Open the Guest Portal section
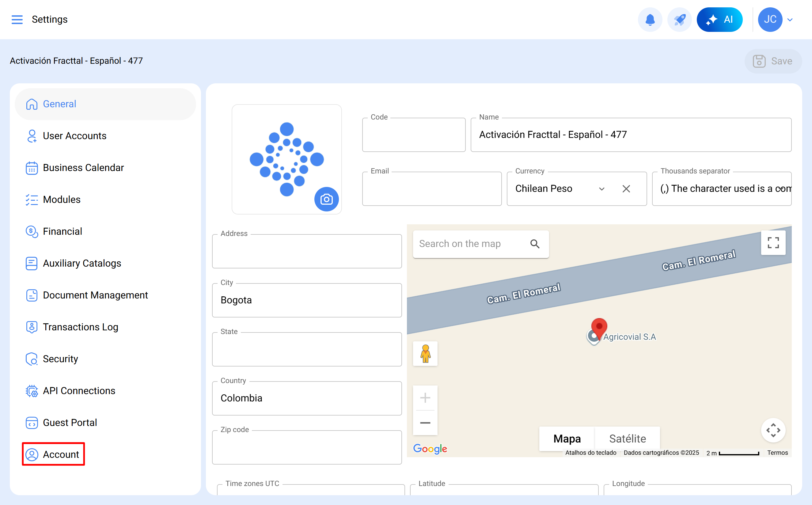The image size is (812, 505). [70, 422]
